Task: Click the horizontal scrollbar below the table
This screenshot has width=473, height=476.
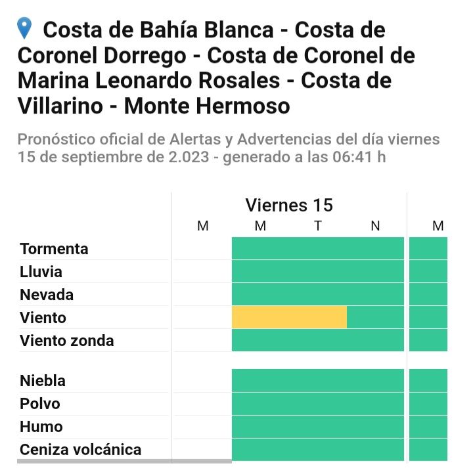Action: pos(124,462)
